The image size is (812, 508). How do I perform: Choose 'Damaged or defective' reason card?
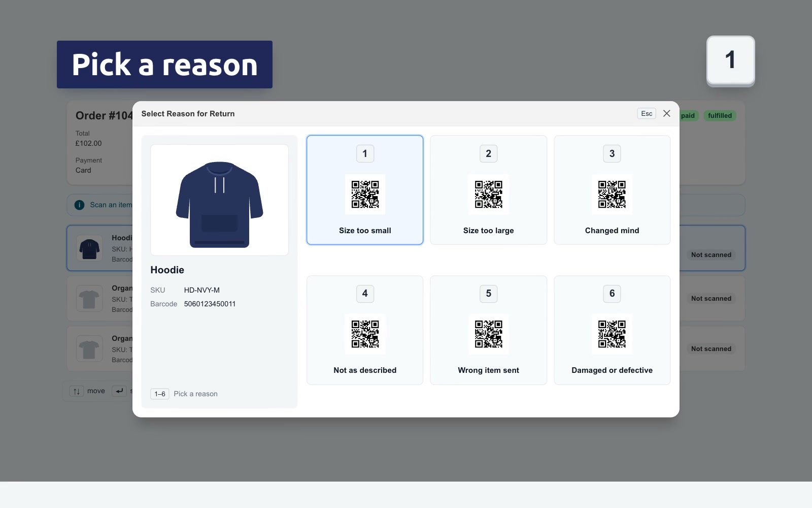point(612,330)
